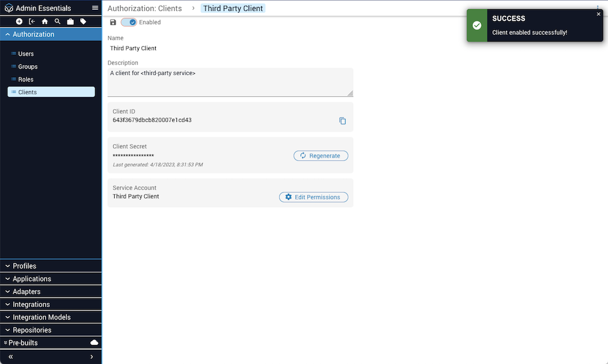
Task: Toggle the Enabled switch off
Action: click(x=129, y=22)
